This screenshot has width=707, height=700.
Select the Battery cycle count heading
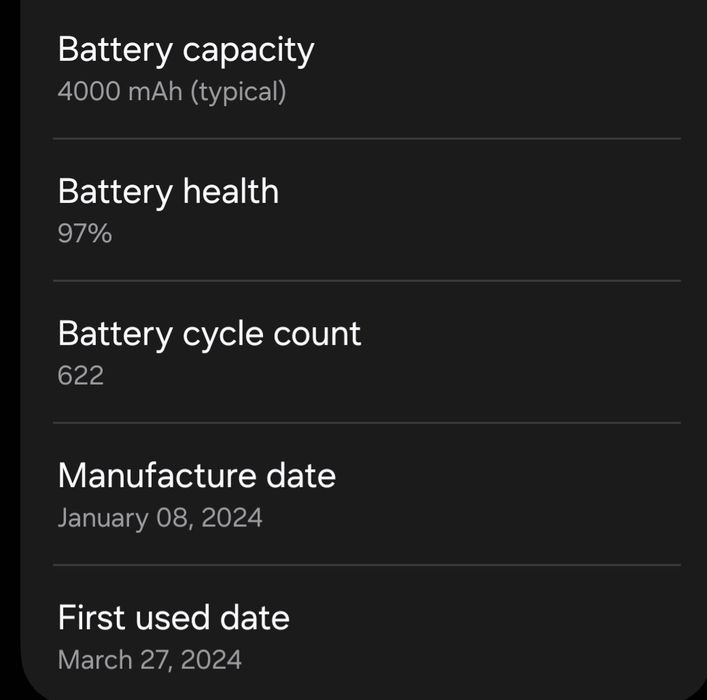click(209, 333)
